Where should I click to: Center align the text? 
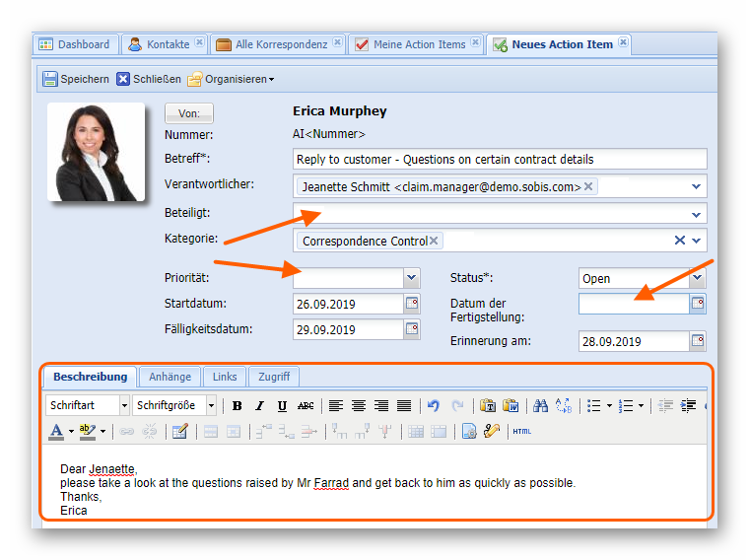click(358, 405)
